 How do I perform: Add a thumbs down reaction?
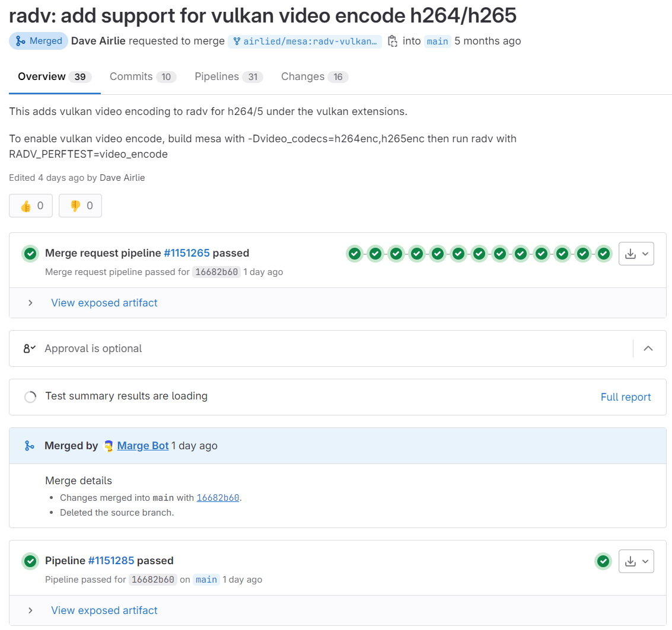point(80,206)
